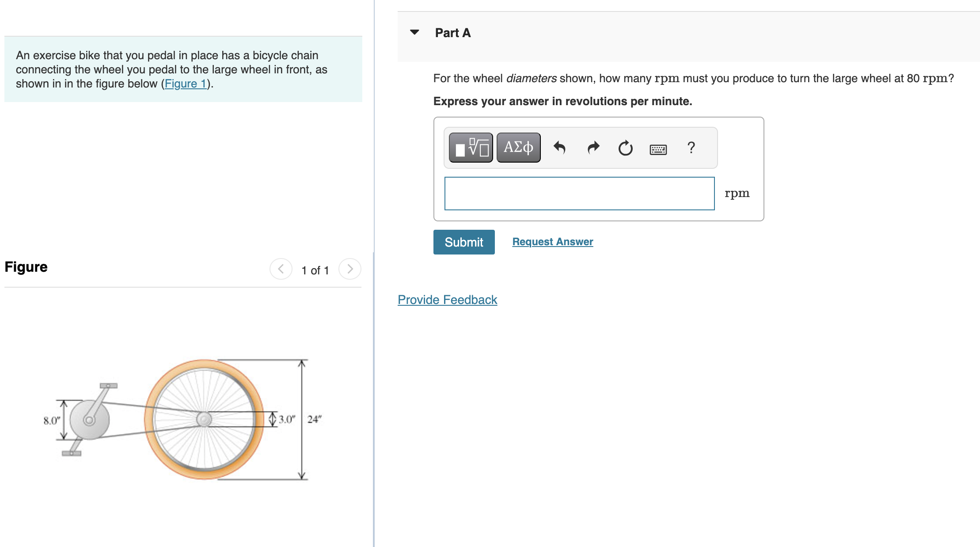
Task: Submit the answer
Action: [464, 242]
